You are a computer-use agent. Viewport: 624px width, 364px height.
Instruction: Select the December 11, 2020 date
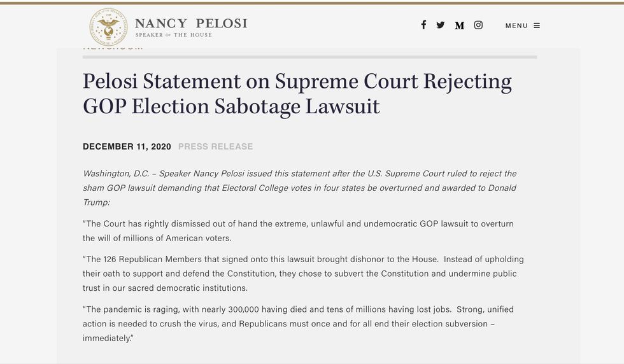coord(127,146)
